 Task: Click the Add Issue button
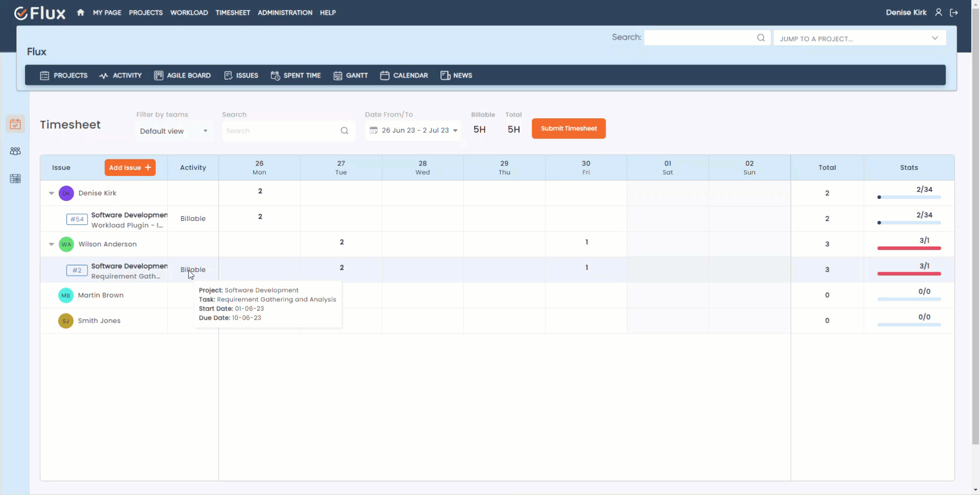(130, 167)
